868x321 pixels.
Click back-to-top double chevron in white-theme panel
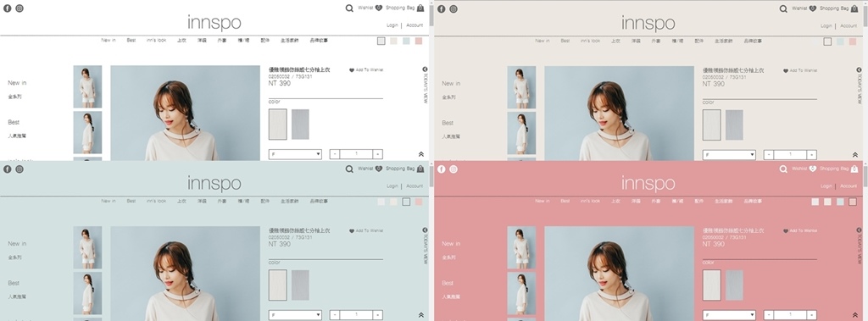[421, 154]
